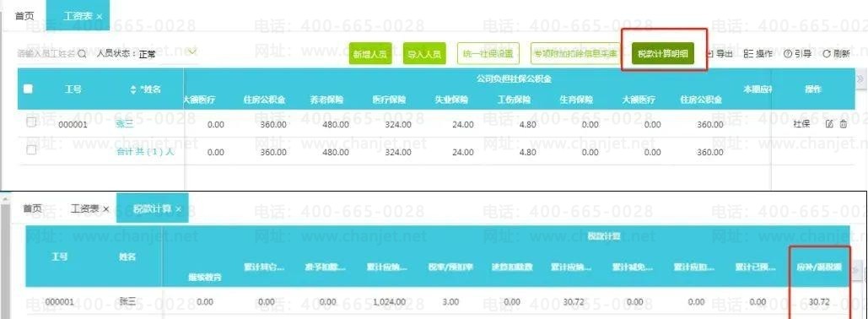Click the trash icon in the 张三 row

pyautogui.click(x=843, y=124)
